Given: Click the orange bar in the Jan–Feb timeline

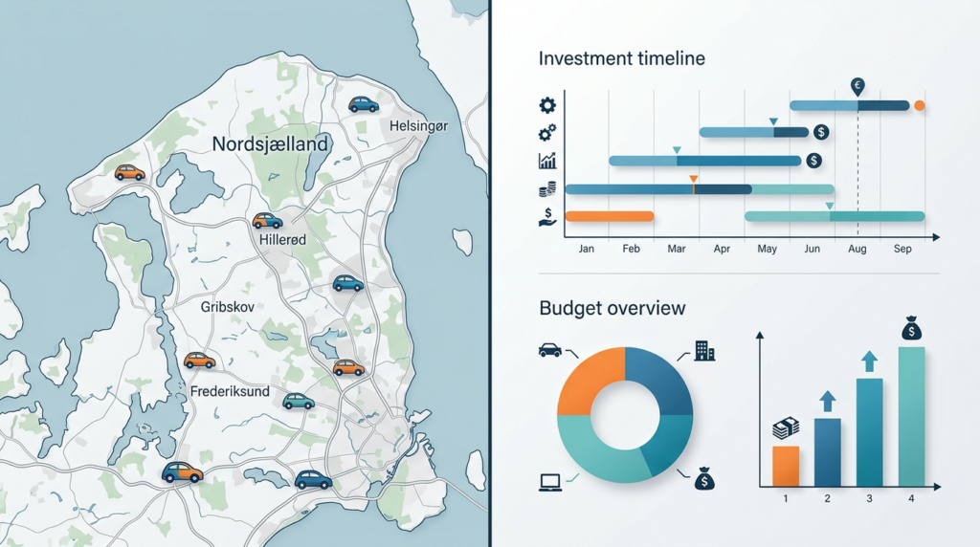Looking at the screenshot, I should [x=610, y=217].
